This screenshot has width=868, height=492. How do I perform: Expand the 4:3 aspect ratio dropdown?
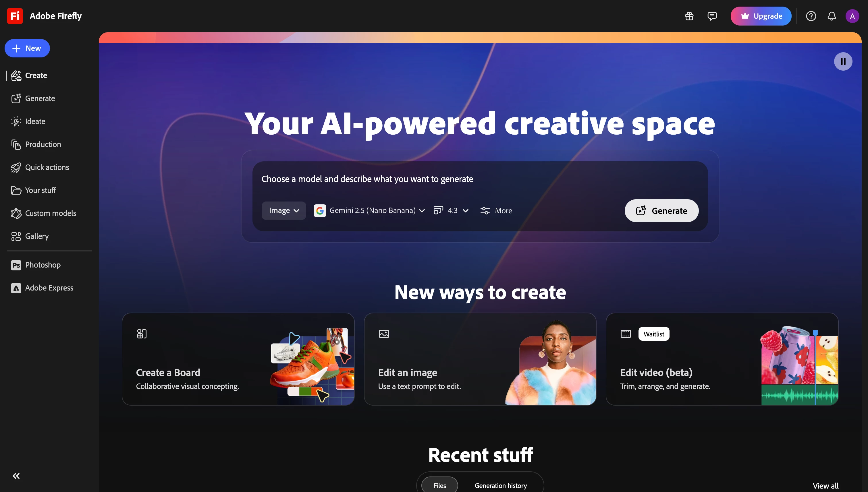pyautogui.click(x=451, y=210)
